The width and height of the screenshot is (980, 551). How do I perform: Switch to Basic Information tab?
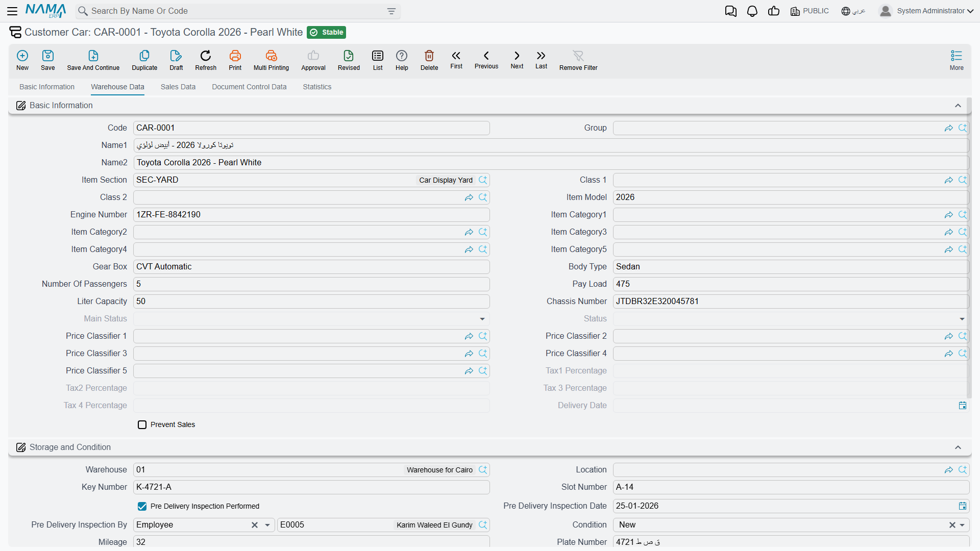pos(47,87)
